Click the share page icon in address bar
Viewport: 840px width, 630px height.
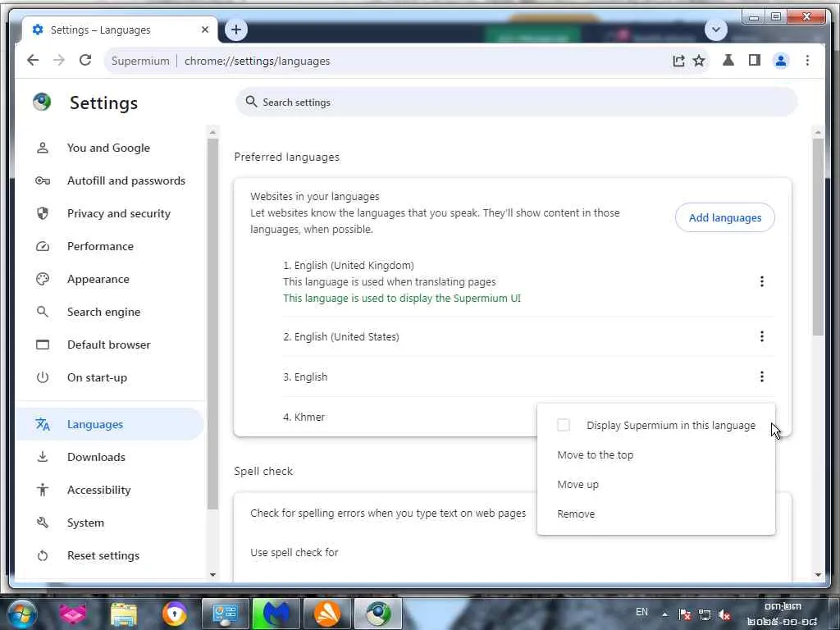(678, 61)
